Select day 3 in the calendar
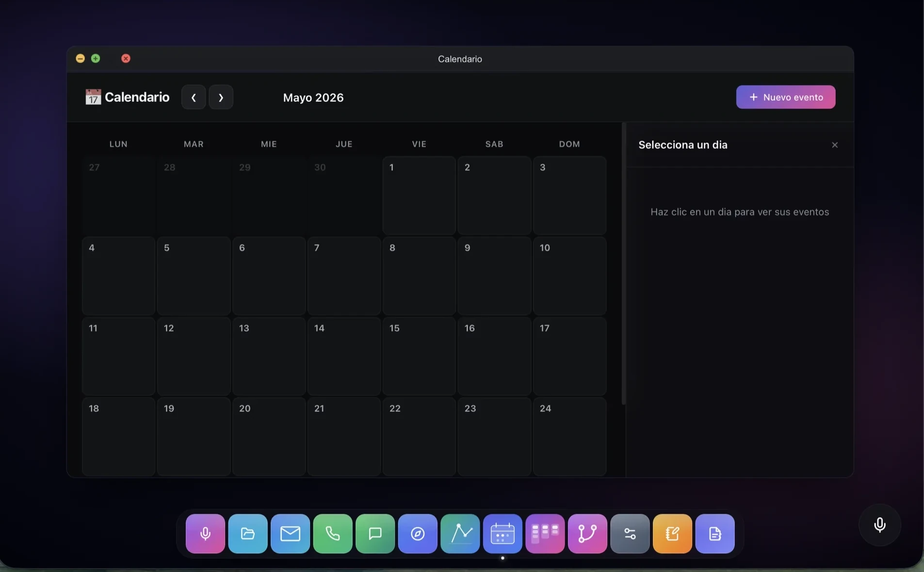The image size is (924, 572). click(569, 196)
